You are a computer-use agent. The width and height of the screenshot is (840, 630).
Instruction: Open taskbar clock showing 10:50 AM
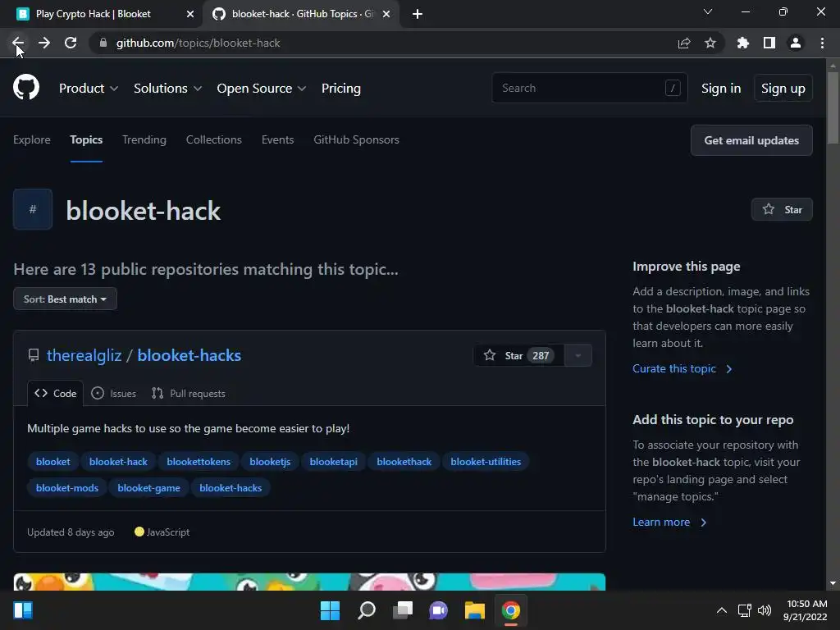pos(806,610)
